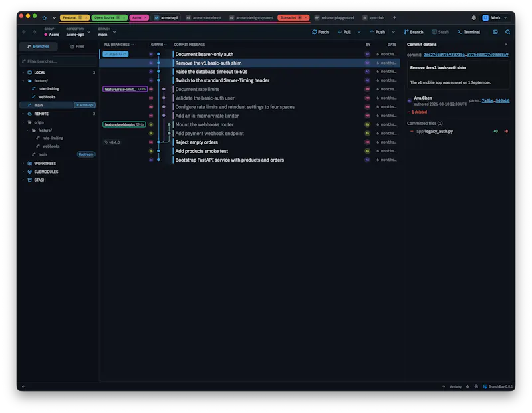The image size is (532, 413).
Task: Expand the WORKTREES section
Action: (x=23, y=164)
